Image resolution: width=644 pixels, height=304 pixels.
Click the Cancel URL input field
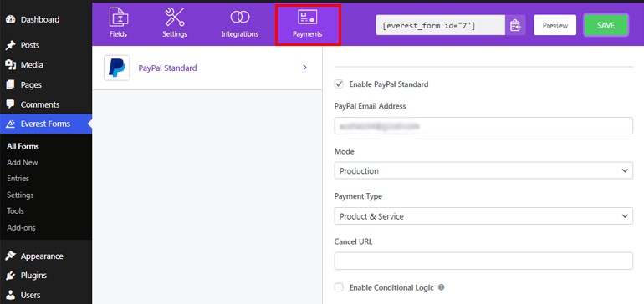pyautogui.click(x=483, y=261)
